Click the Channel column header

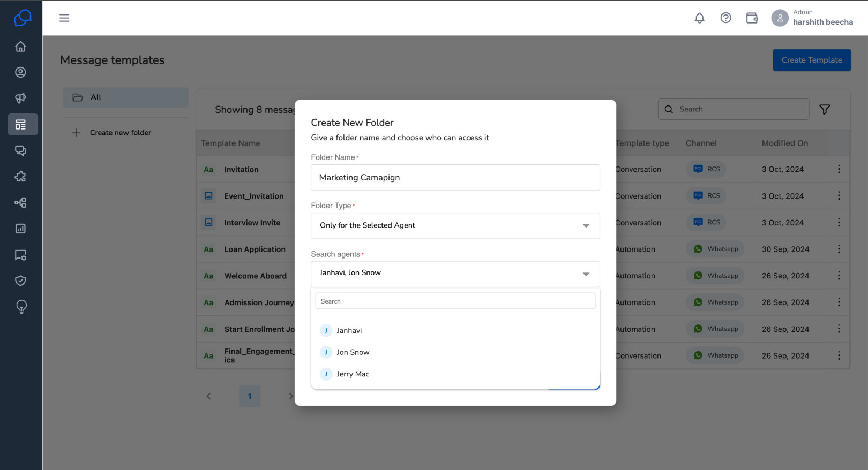701,143
